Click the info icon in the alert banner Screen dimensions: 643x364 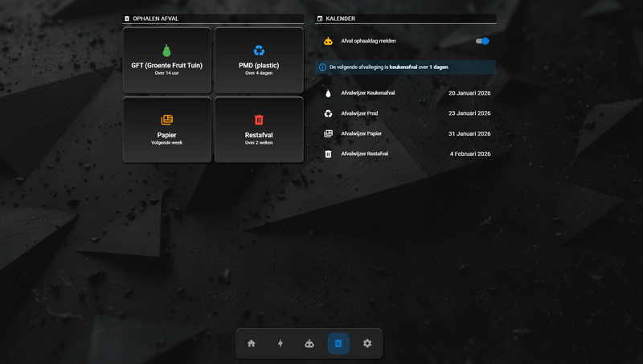(323, 67)
